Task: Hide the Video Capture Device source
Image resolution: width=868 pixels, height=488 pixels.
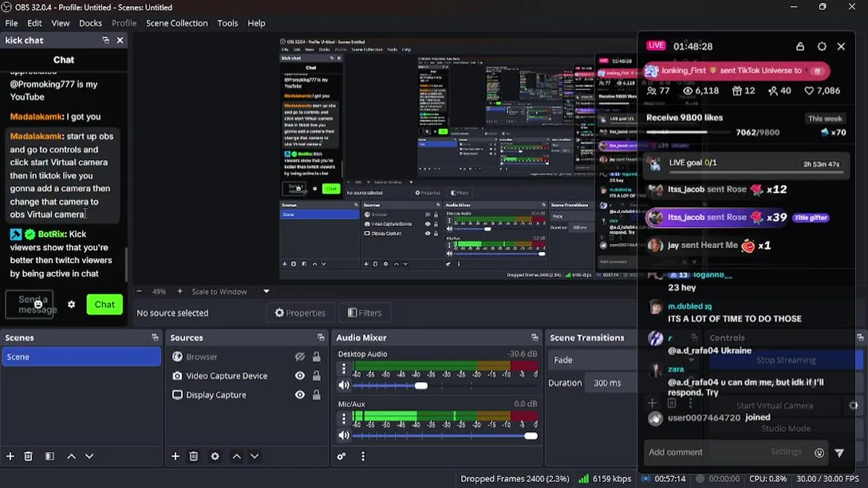Action: 300,375
